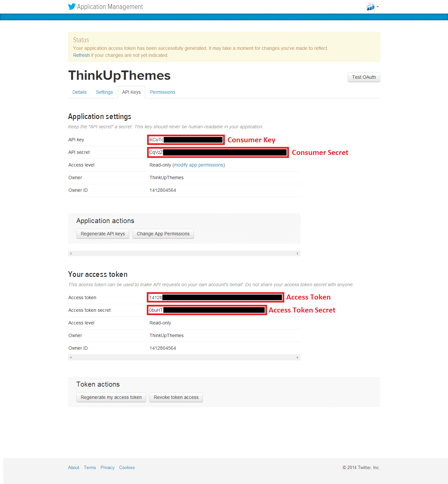Click Change App Permissions button
The height and width of the screenshot is (484, 448).
[163, 234]
